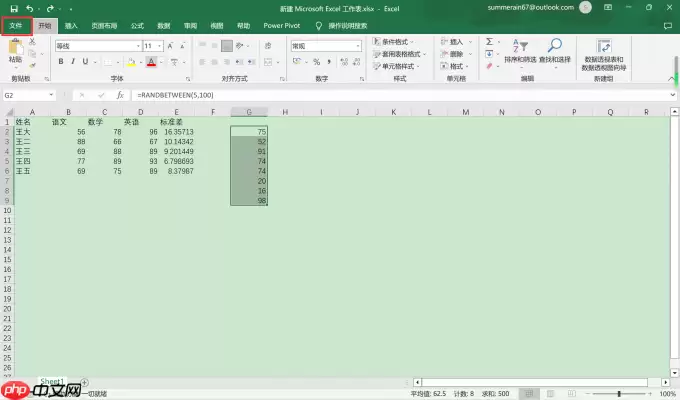Viewport: 680px width, 400px height.
Task: Open the fill color dropdown arrow
Action: (141, 62)
